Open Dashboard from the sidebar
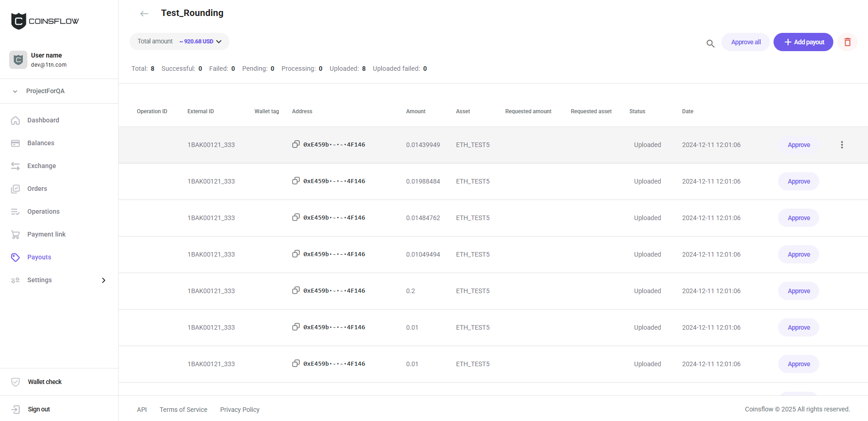 pyautogui.click(x=43, y=120)
